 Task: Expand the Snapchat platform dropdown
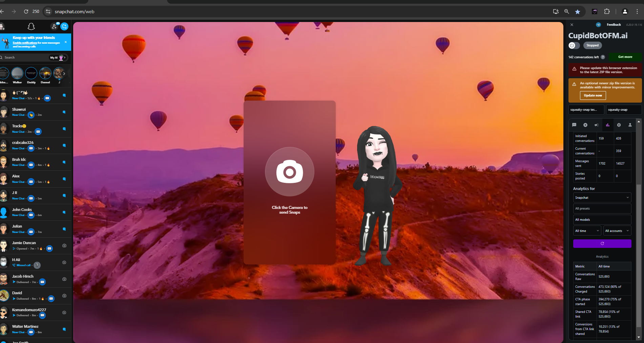click(602, 198)
